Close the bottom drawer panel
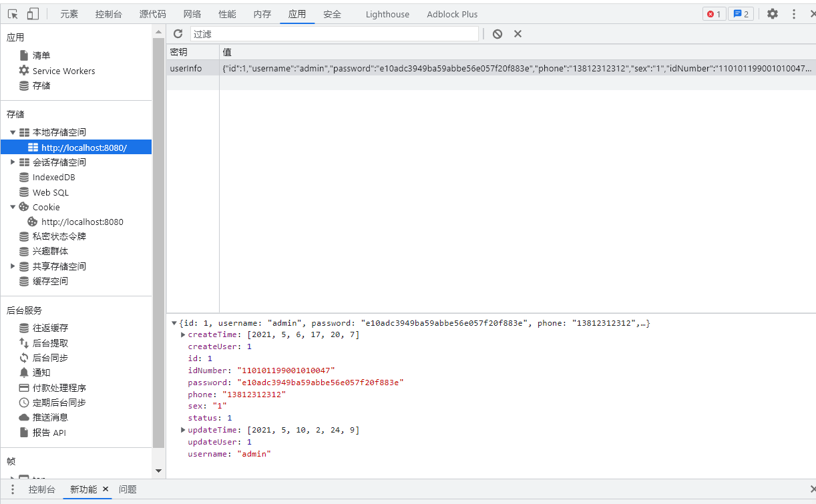Image resolution: width=816 pixels, height=504 pixels. tap(812, 489)
